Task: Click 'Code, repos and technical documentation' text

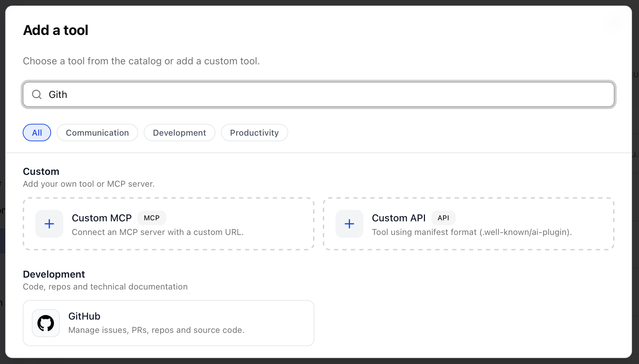Action: click(105, 287)
